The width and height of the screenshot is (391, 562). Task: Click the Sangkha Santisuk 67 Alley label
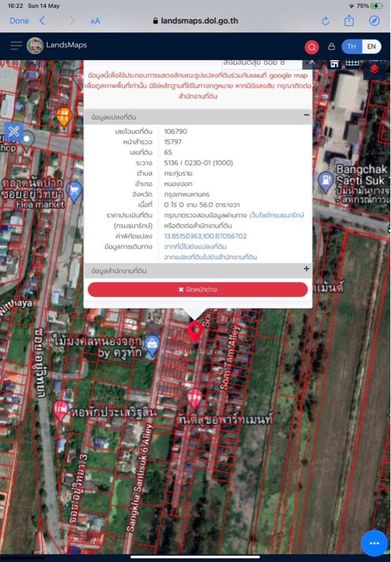[139, 478]
